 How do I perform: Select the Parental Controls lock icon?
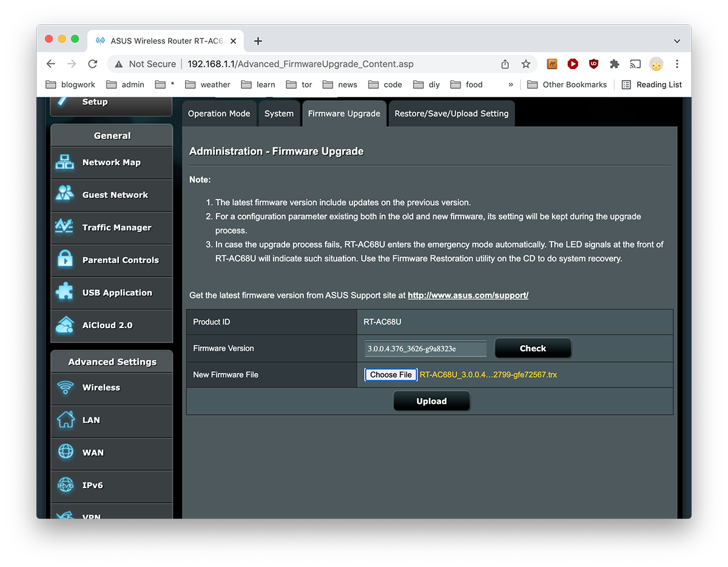[65, 260]
